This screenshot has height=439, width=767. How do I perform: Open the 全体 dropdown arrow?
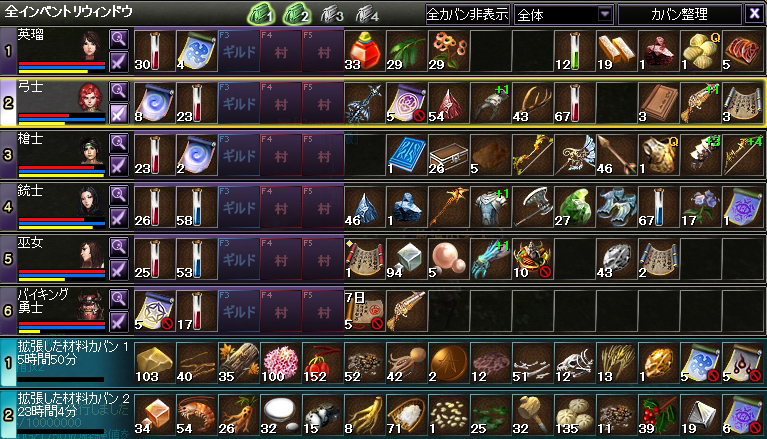point(605,15)
